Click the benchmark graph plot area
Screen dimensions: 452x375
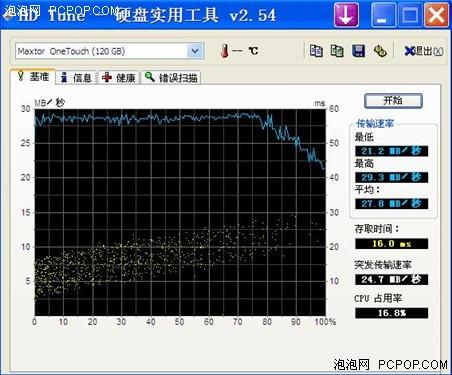(x=180, y=212)
